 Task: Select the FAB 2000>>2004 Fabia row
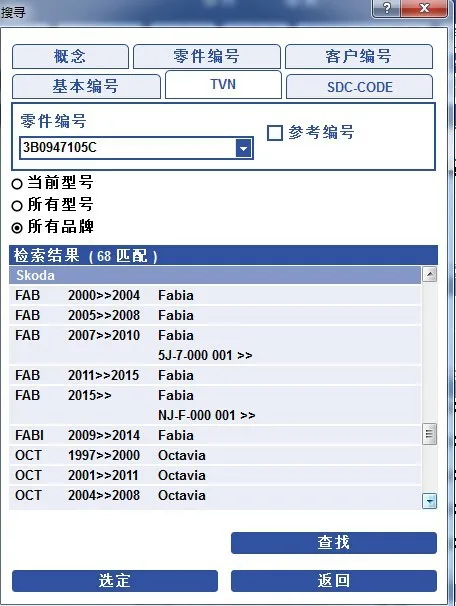[215, 295]
